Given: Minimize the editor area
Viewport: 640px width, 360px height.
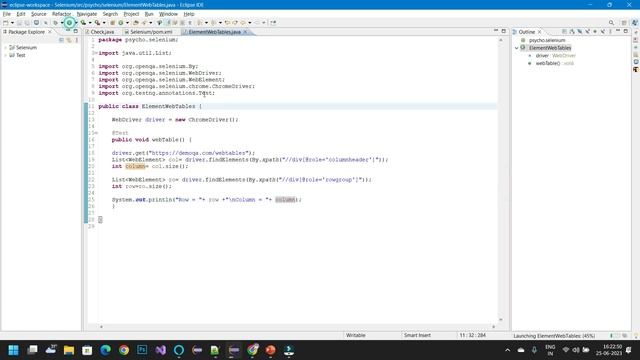Looking at the screenshot, I should click(x=496, y=31).
